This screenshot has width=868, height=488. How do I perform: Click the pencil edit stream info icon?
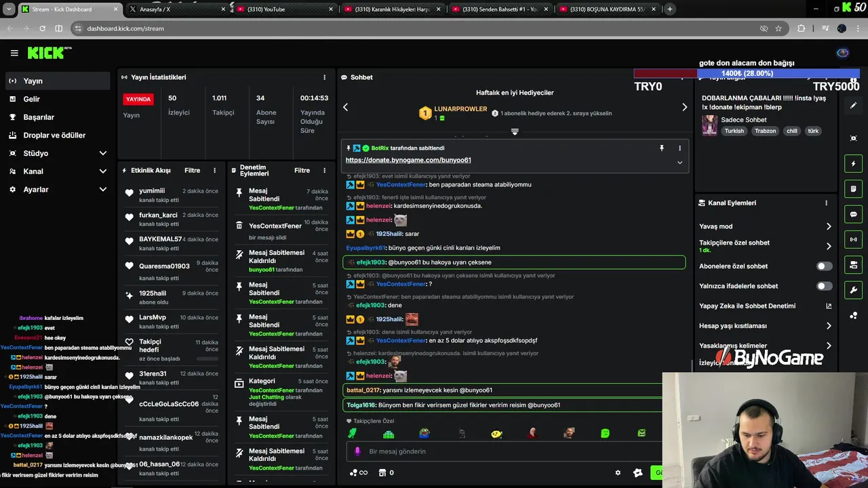tap(853, 106)
